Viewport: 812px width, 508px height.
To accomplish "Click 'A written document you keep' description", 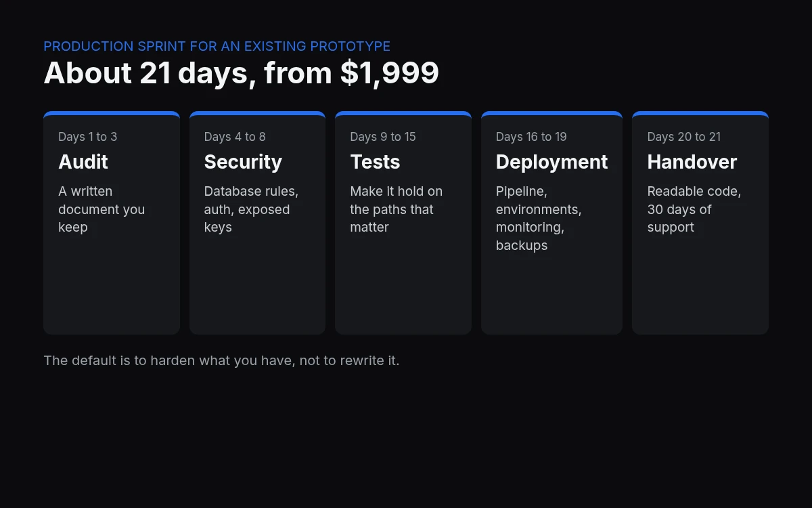I will [x=101, y=209].
